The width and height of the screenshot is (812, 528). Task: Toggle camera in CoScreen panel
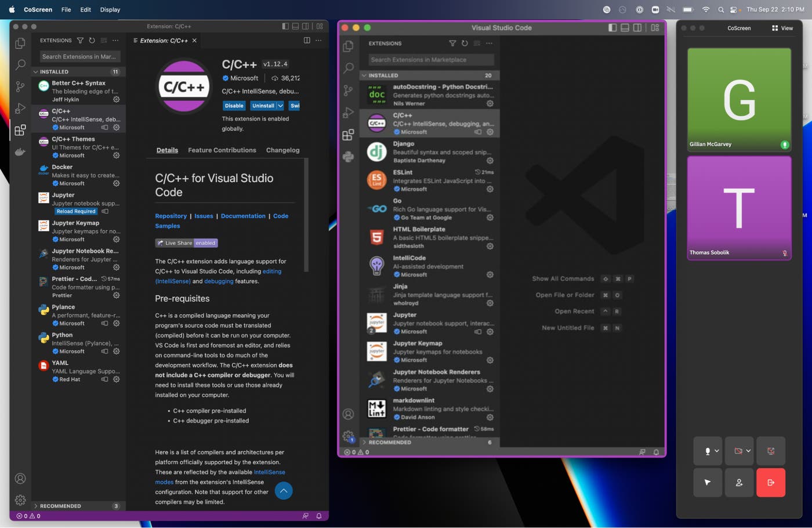tap(738, 451)
